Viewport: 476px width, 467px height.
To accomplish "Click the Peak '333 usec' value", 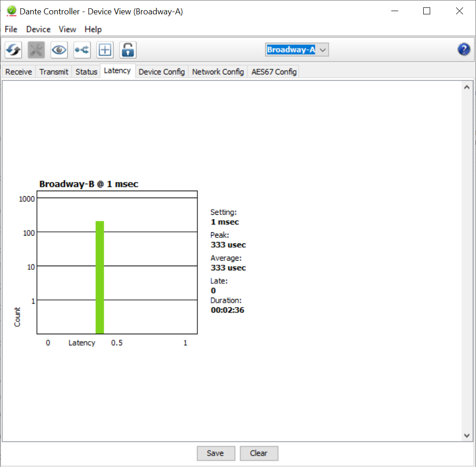I will click(x=228, y=245).
